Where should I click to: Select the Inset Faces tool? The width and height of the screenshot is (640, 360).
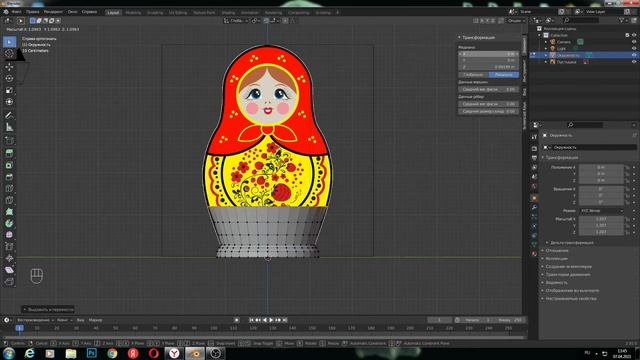[9, 165]
